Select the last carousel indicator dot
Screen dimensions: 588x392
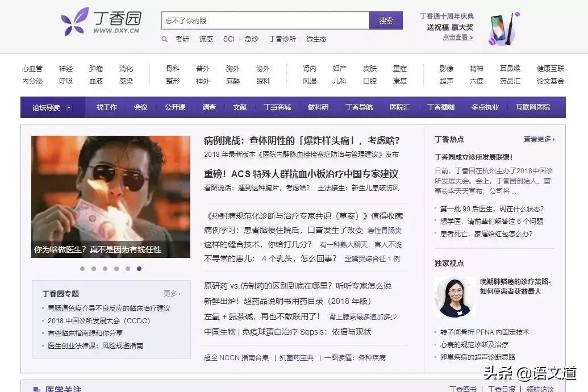click(139, 269)
